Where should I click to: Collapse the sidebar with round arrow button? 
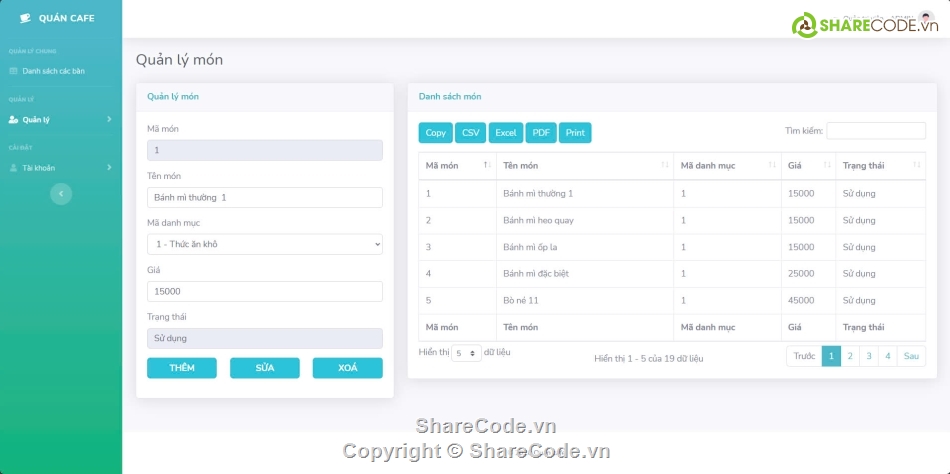[61, 194]
